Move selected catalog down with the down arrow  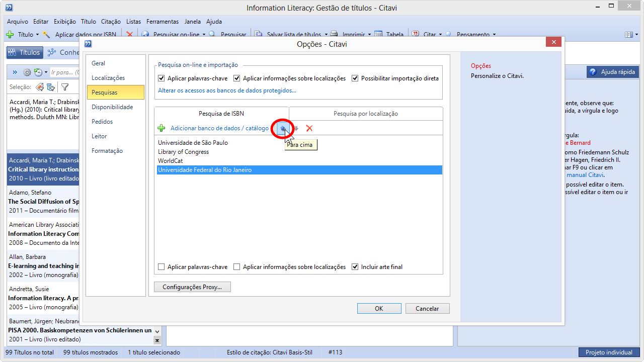tap(296, 128)
